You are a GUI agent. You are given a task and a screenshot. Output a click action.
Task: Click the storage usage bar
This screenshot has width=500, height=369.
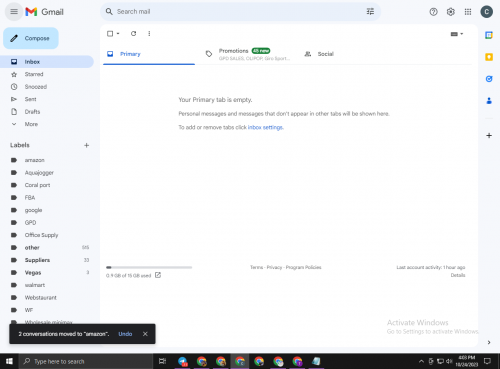click(149, 267)
